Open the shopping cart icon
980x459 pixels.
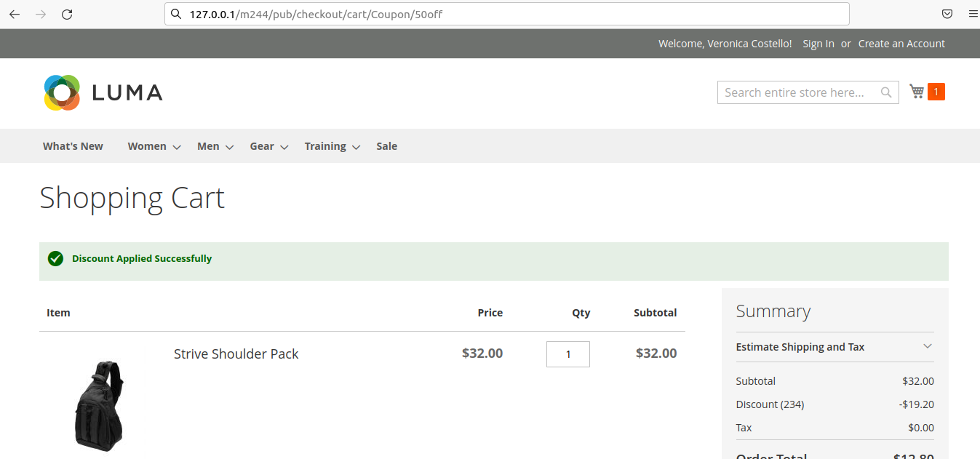pyautogui.click(x=917, y=92)
